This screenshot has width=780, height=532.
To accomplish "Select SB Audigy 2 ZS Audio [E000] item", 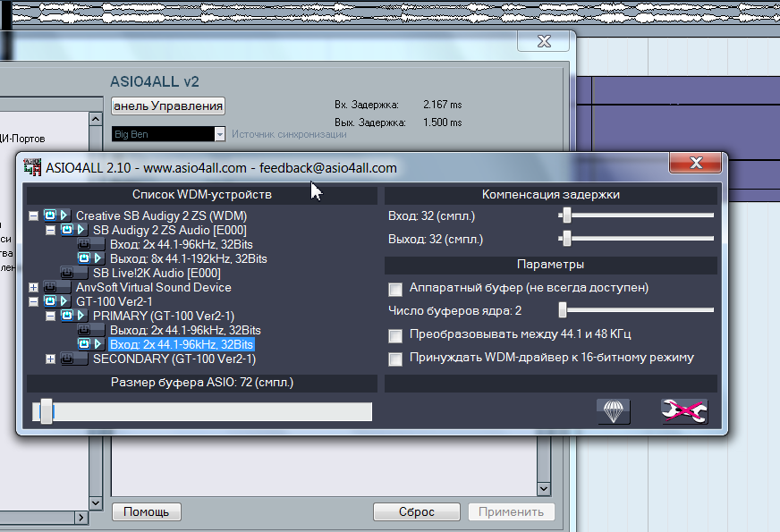I will tap(170, 230).
